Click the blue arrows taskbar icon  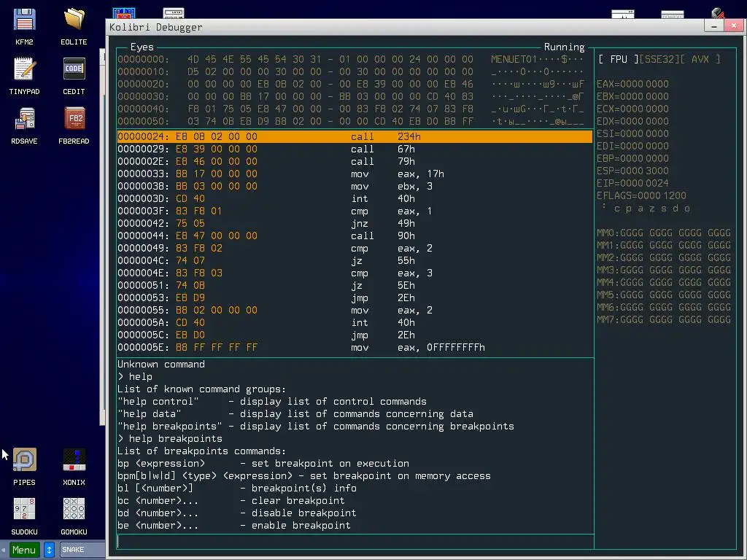(49, 550)
